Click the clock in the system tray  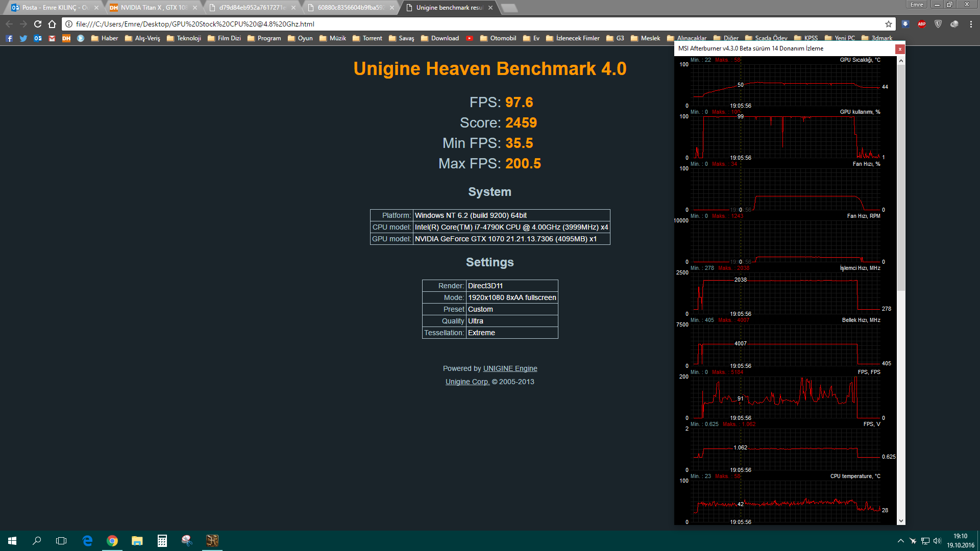tap(960, 541)
